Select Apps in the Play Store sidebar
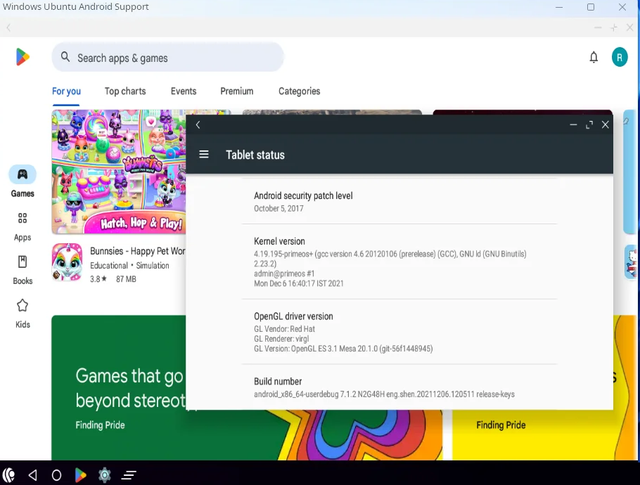Image resolution: width=640 pixels, height=485 pixels. tap(22, 227)
